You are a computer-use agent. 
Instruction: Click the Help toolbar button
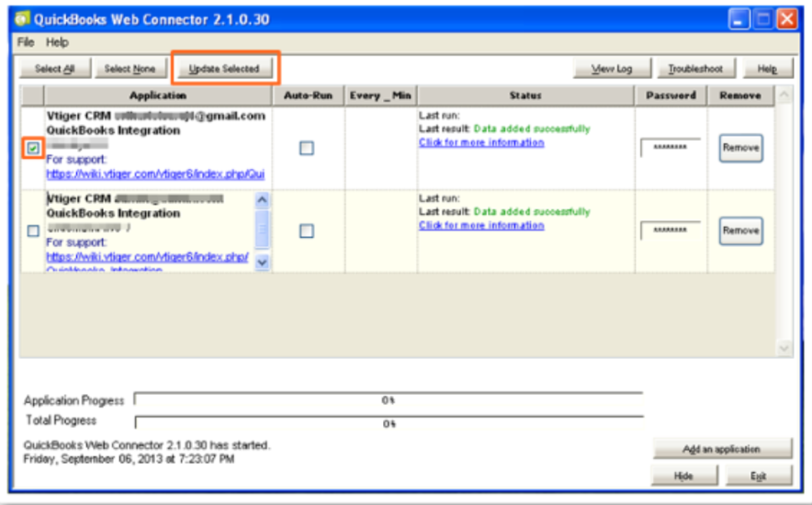767,69
